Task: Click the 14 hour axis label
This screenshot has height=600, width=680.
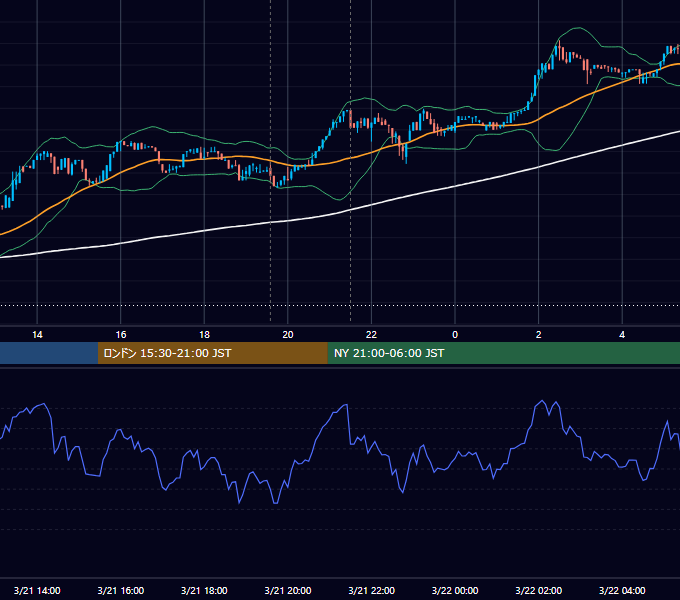Action: click(x=37, y=335)
